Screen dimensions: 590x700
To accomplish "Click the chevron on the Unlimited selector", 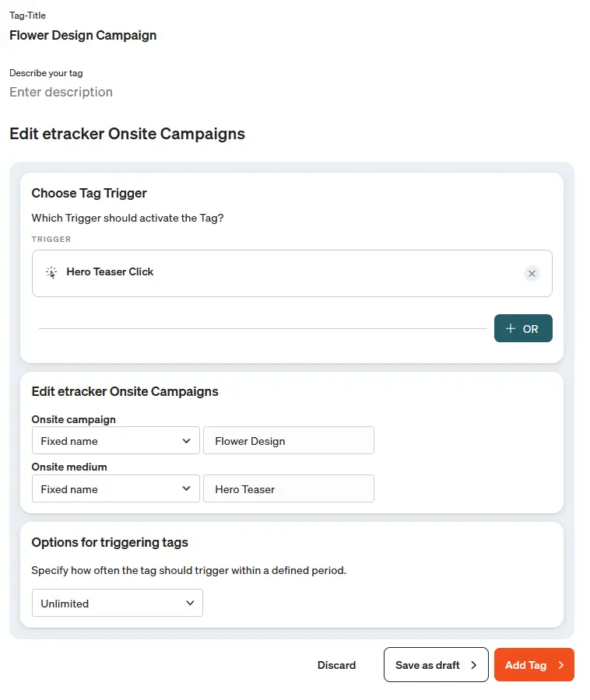I will pyautogui.click(x=189, y=603).
